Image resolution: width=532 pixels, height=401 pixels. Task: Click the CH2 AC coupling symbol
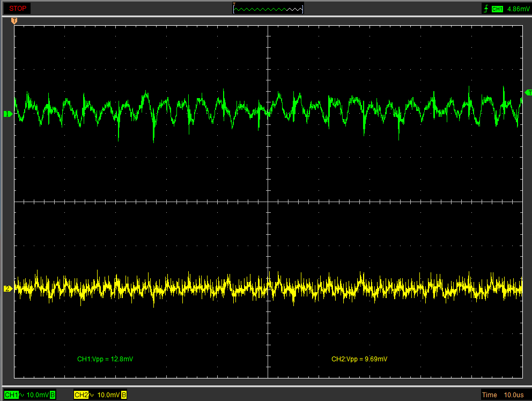pyautogui.click(x=91, y=395)
